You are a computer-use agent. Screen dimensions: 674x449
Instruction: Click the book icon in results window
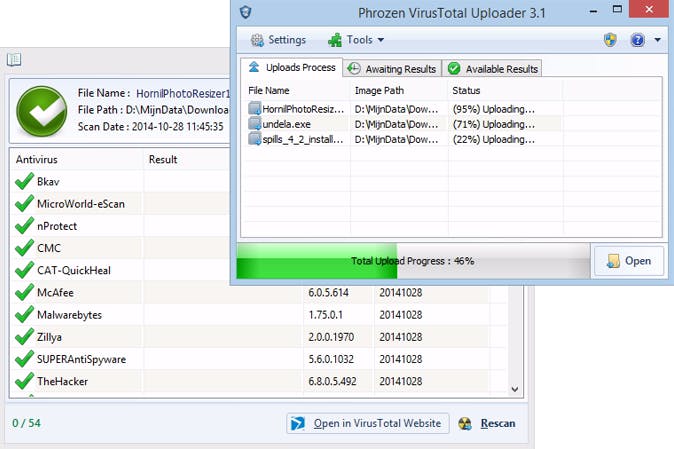click(14, 59)
